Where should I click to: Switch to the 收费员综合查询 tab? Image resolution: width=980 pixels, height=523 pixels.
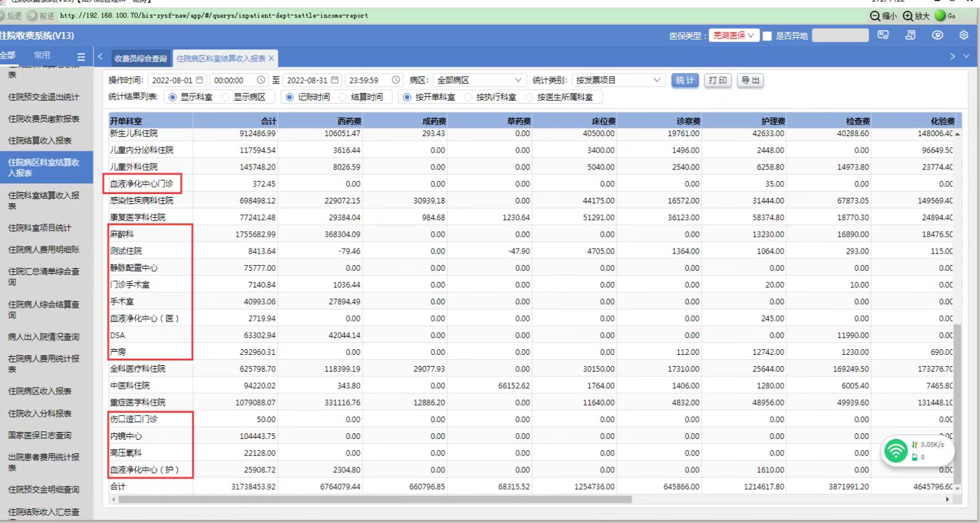tap(140, 59)
